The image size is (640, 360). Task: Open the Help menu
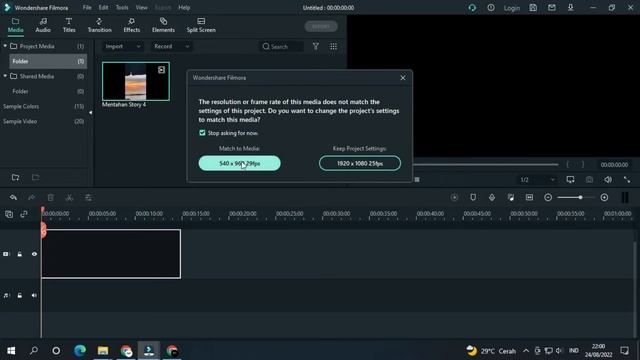tap(184, 7)
